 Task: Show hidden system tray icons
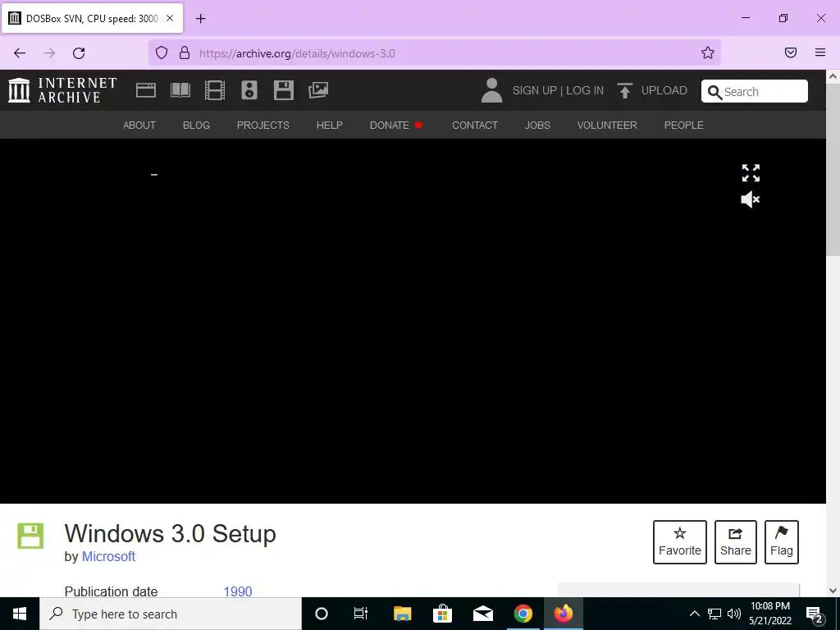click(694, 614)
